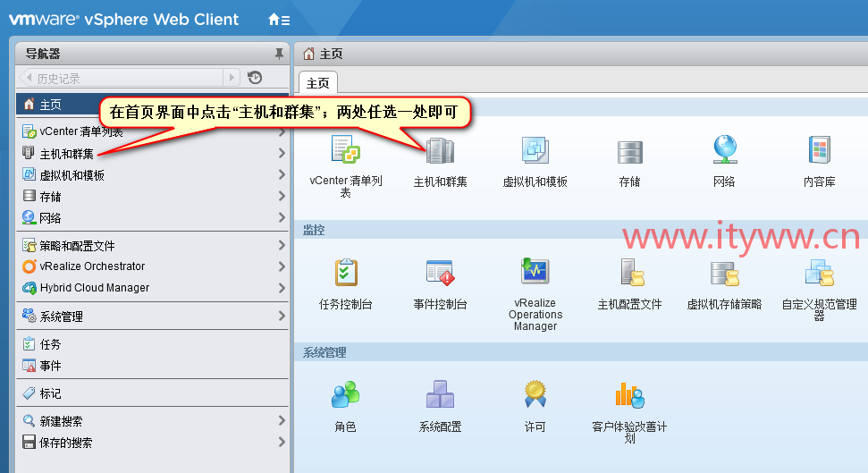The height and width of the screenshot is (473, 868).
Task: Open 任务 in navigator
Action: point(152,344)
